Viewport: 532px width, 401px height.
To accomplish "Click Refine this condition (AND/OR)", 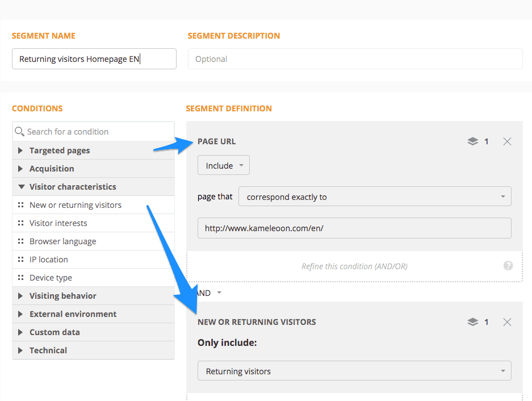I will [x=354, y=265].
